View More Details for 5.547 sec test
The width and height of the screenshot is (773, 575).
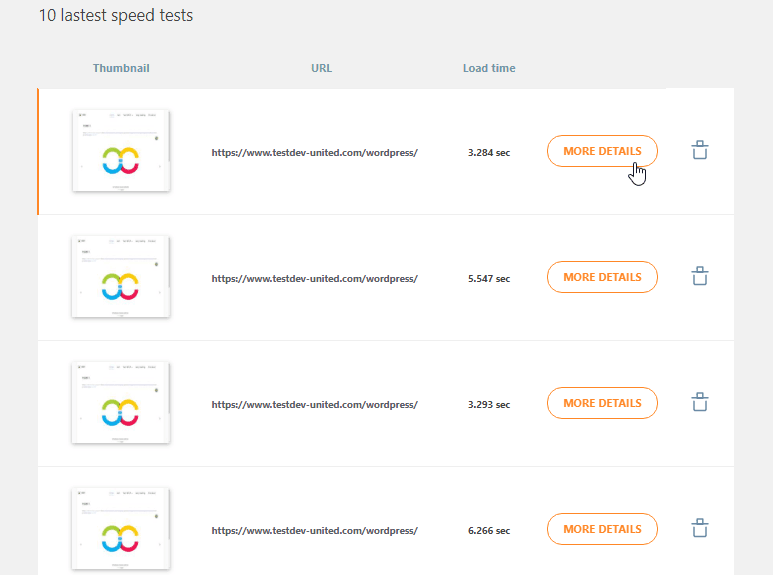point(602,277)
